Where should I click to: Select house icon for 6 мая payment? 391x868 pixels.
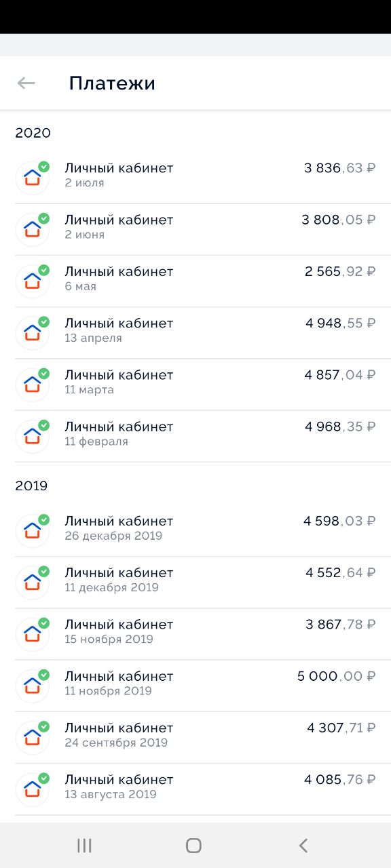[33, 281]
